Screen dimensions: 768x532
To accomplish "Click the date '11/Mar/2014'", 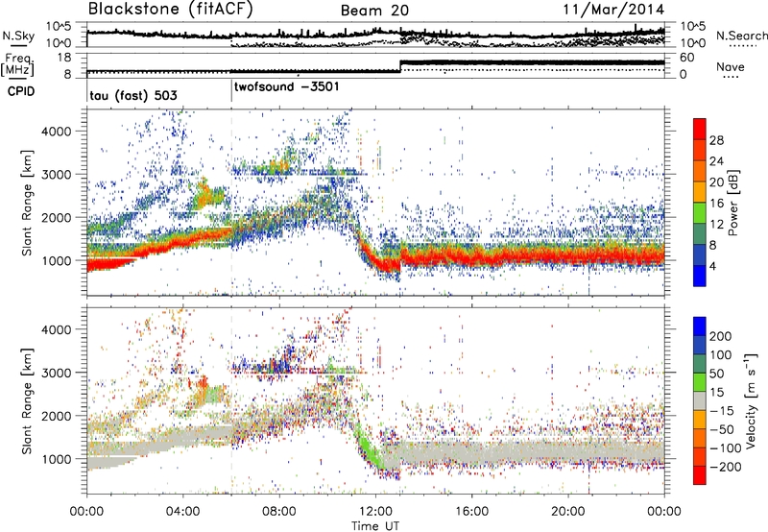I will 613,10.
